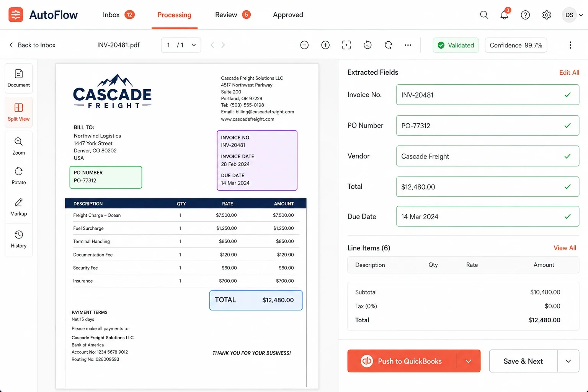Viewport: 588px width, 392px height.
Task: Click the DS user avatar
Action: click(569, 15)
